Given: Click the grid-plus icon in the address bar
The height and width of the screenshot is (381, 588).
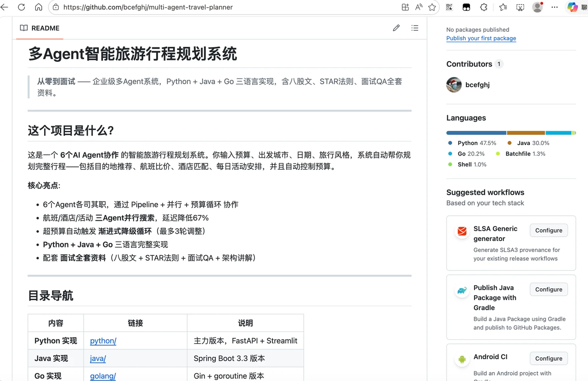Looking at the screenshot, I should [405, 7].
